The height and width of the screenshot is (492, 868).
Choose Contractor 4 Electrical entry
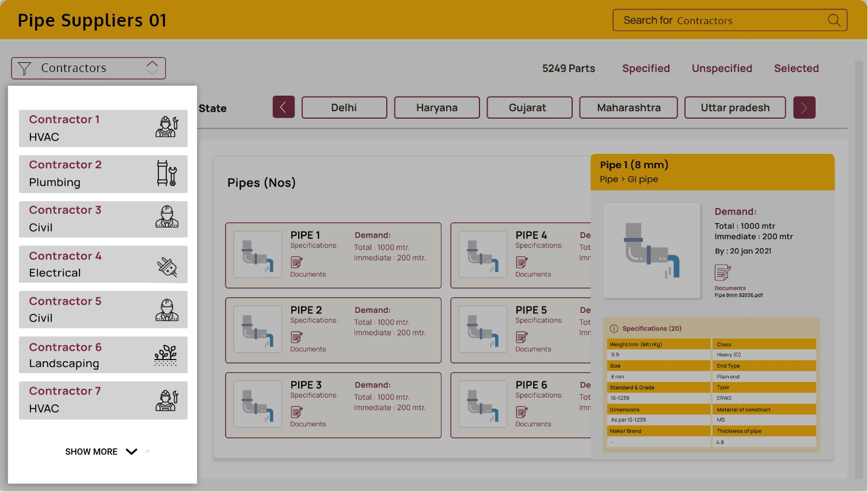tap(103, 264)
